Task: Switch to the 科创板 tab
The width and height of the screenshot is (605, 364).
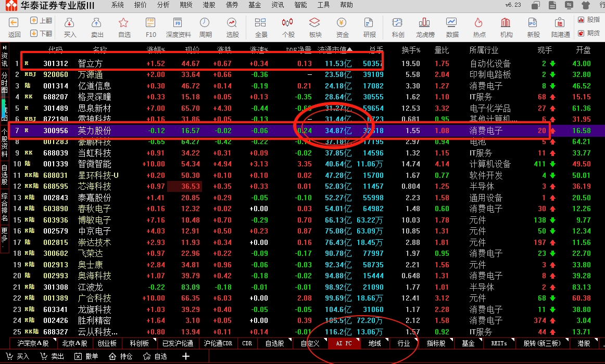Action: 139,343
